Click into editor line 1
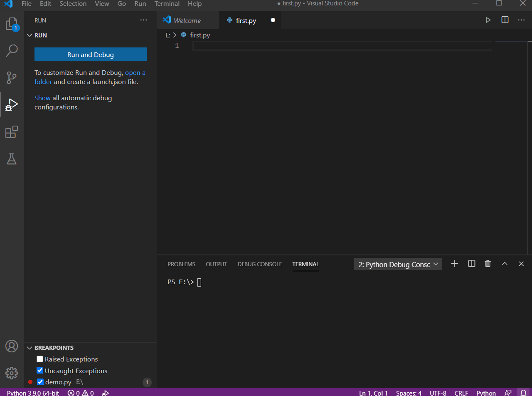532x396 pixels. click(342, 46)
